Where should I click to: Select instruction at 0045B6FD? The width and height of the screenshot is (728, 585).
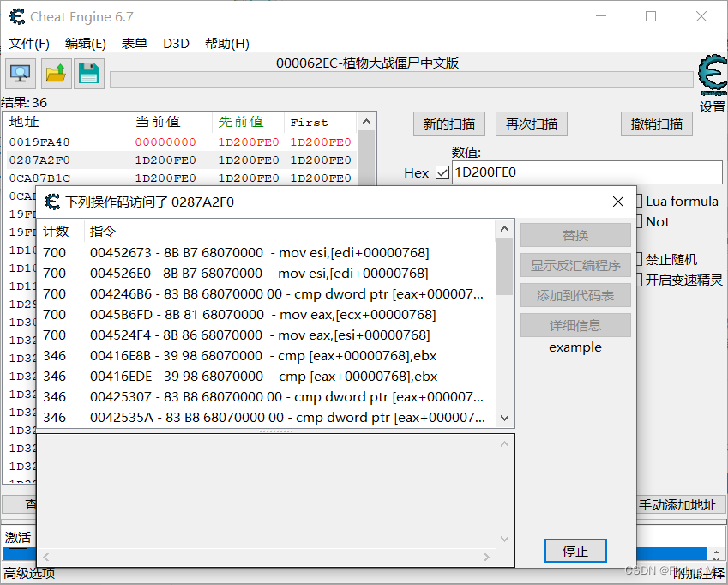pyautogui.click(x=267, y=314)
